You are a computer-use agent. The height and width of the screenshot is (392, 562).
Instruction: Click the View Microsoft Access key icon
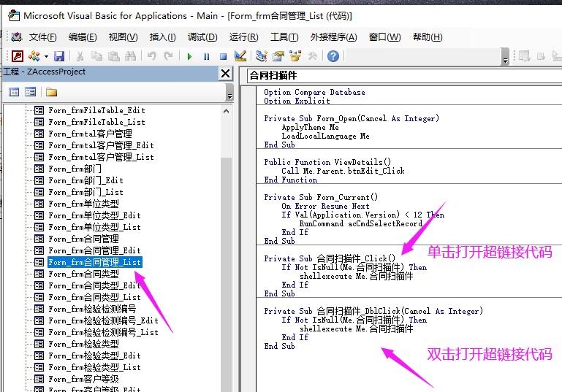pos(18,56)
